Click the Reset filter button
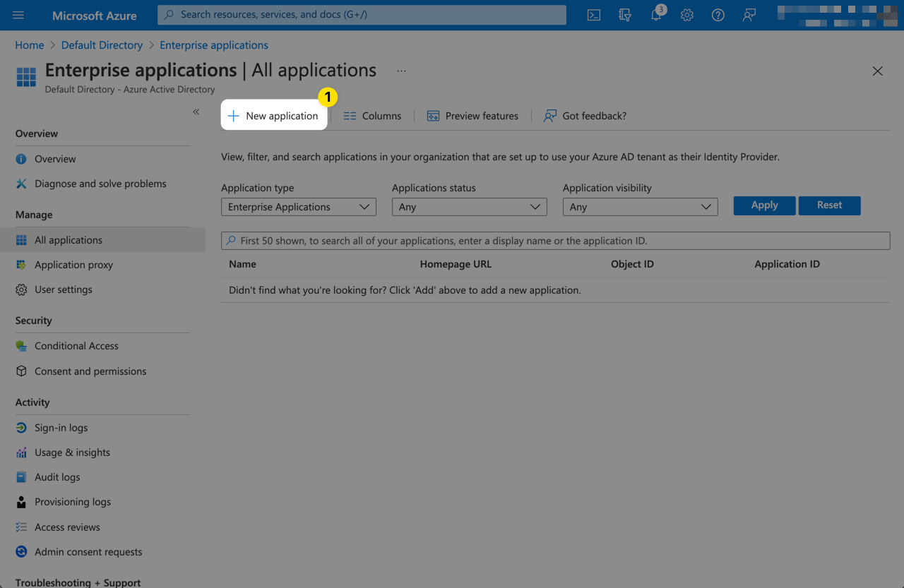This screenshot has height=588, width=904. click(x=830, y=205)
